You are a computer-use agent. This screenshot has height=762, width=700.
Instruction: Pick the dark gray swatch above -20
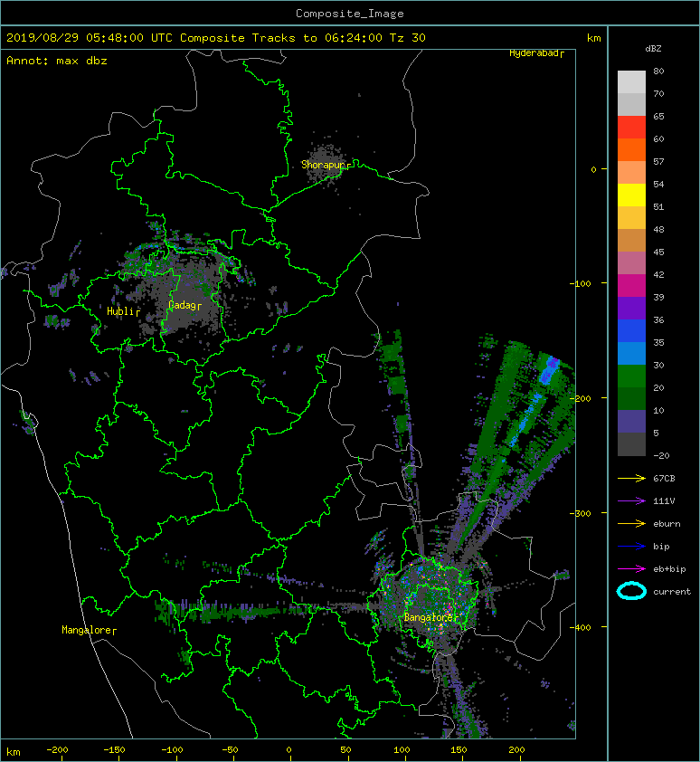click(631, 444)
